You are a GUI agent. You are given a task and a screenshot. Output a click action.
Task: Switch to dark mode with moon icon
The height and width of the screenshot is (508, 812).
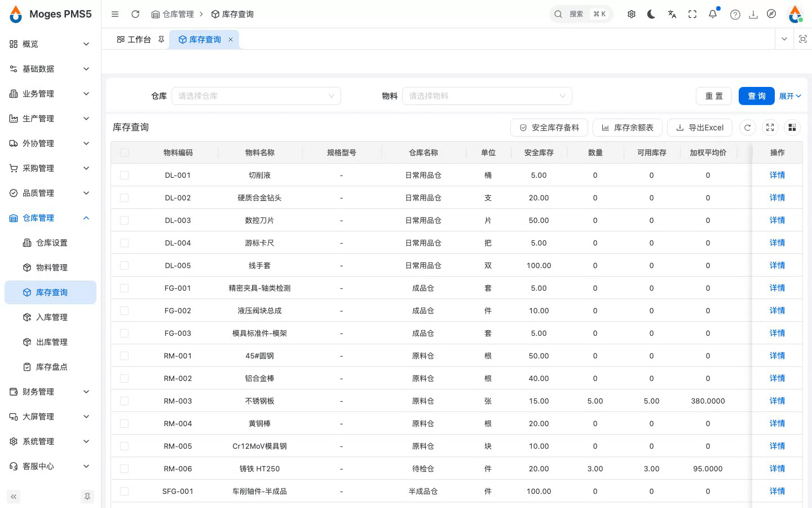click(651, 14)
